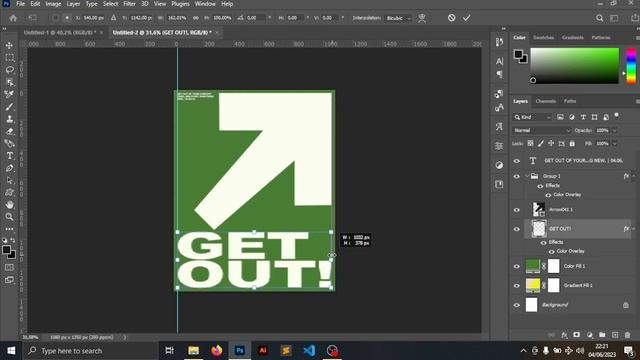Viewport: 640px width, 360px height.
Task: Hide the Color Fill 1 layer
Action: click(517, 266)
